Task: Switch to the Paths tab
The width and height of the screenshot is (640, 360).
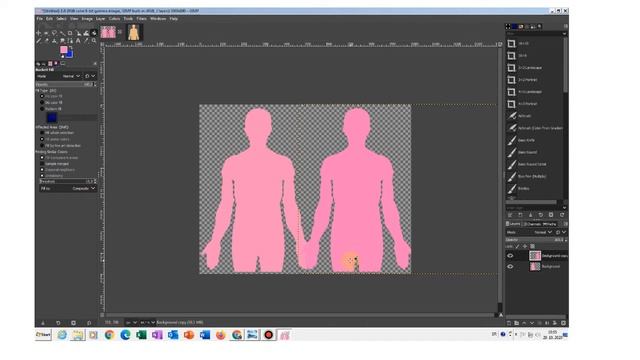Action: tap(549, 224)
